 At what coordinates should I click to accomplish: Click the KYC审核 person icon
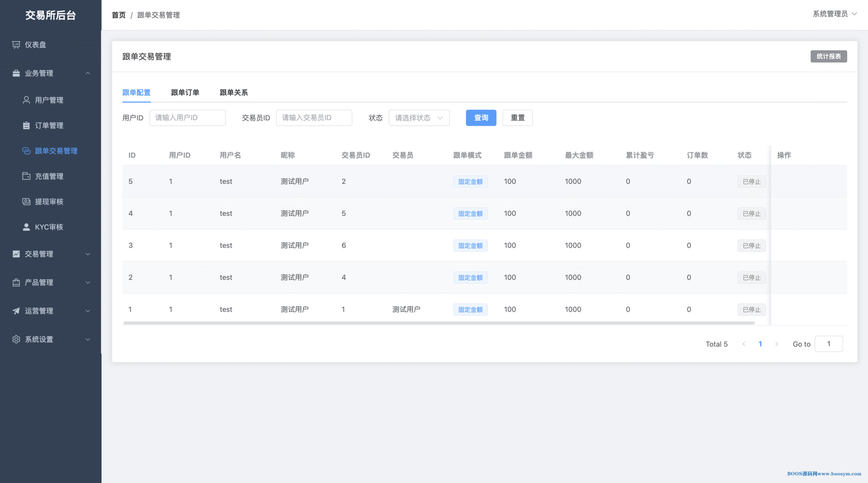[26, 227]
